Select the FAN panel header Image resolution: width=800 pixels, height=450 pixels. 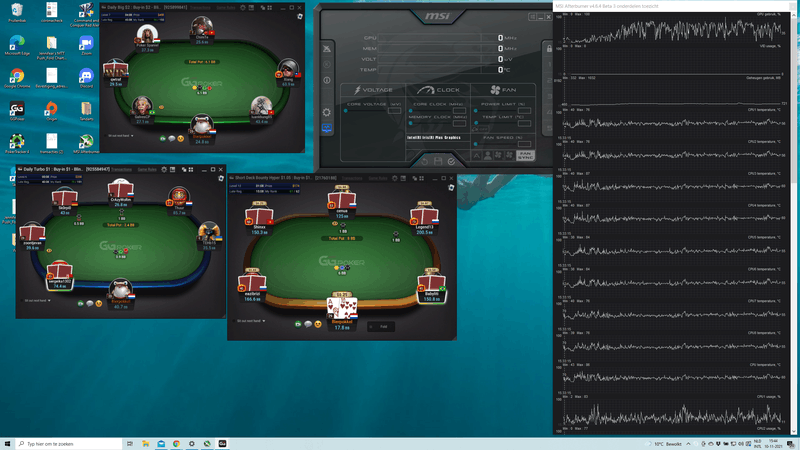[503, 90]
